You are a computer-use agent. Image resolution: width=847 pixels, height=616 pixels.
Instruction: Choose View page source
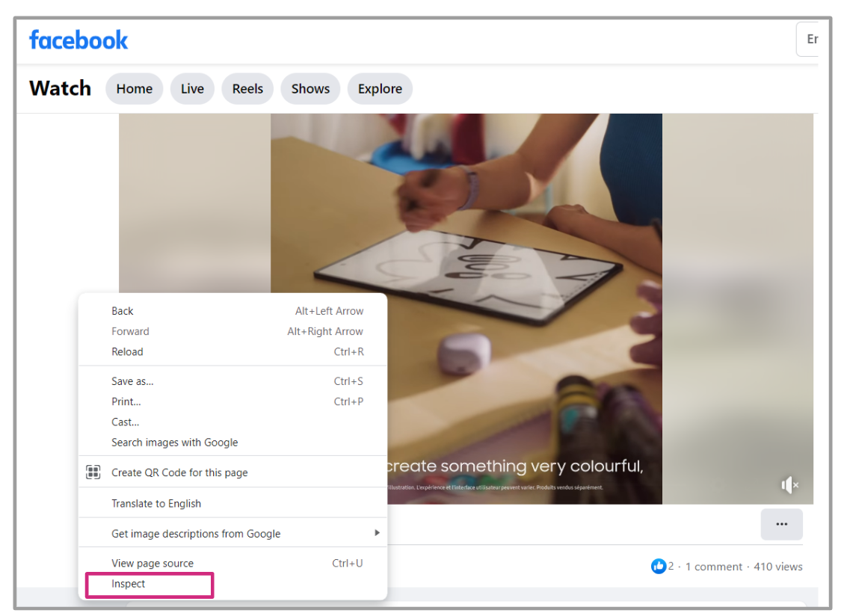(x=153, y=564)
